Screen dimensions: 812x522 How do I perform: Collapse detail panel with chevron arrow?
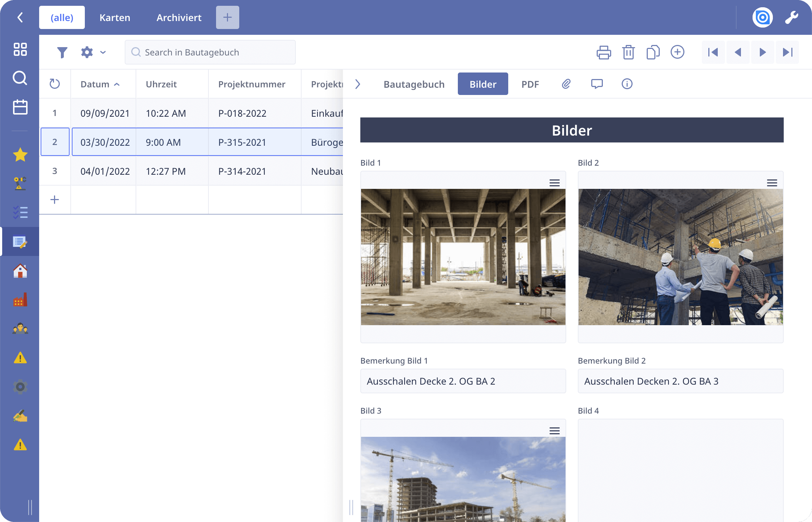(358, 84)
